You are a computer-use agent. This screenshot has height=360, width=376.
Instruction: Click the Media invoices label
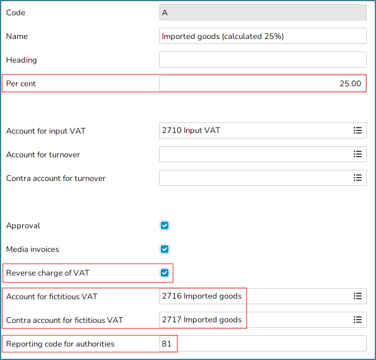pyautogui.click(x=33, y=249)
